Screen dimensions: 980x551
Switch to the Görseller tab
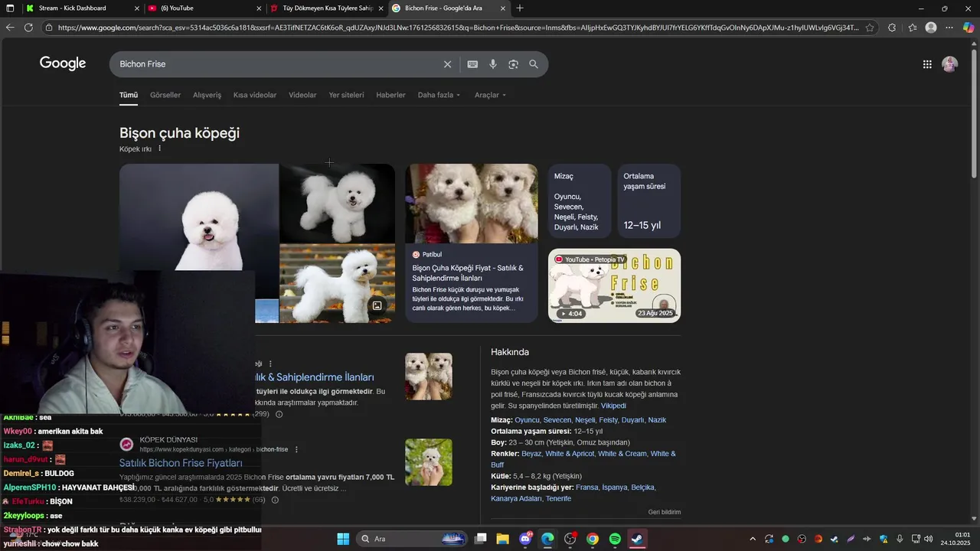(x=165, y=95)
